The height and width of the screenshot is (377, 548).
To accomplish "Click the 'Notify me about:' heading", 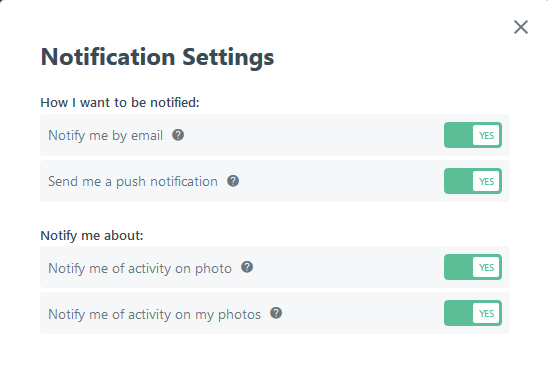I will pyautogui.click(x=92, y=236).
